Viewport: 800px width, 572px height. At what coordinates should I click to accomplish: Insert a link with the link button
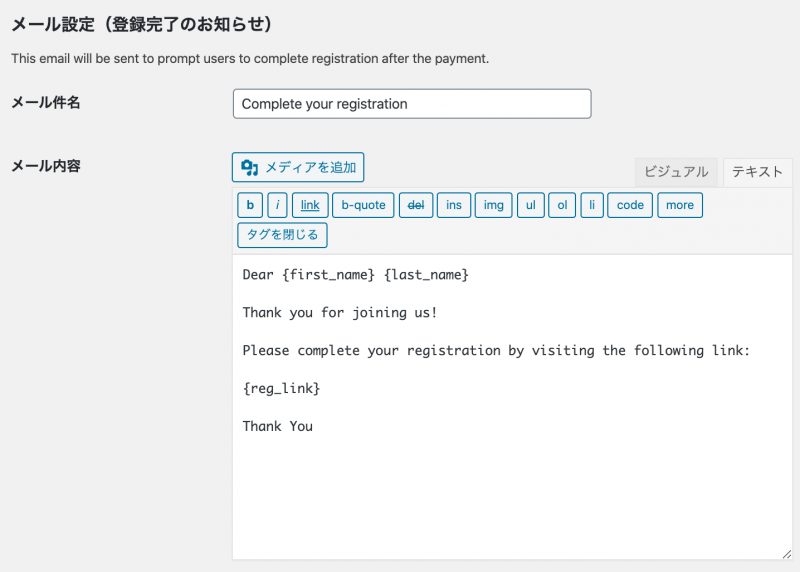(310, 205)
